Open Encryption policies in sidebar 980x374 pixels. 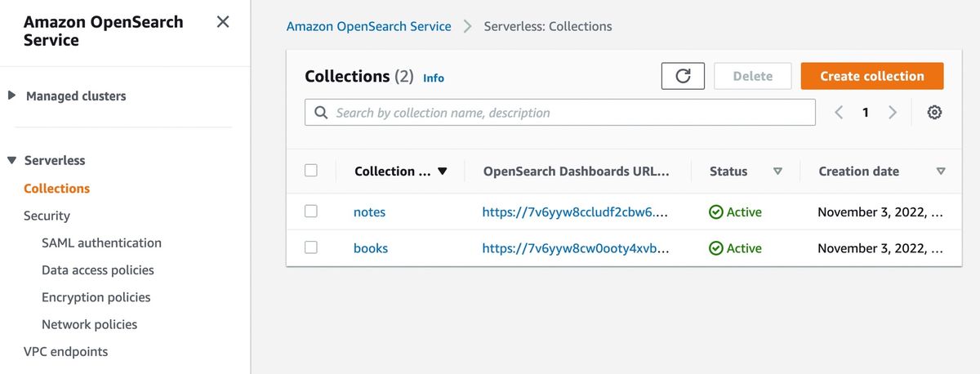coord(96,297)
